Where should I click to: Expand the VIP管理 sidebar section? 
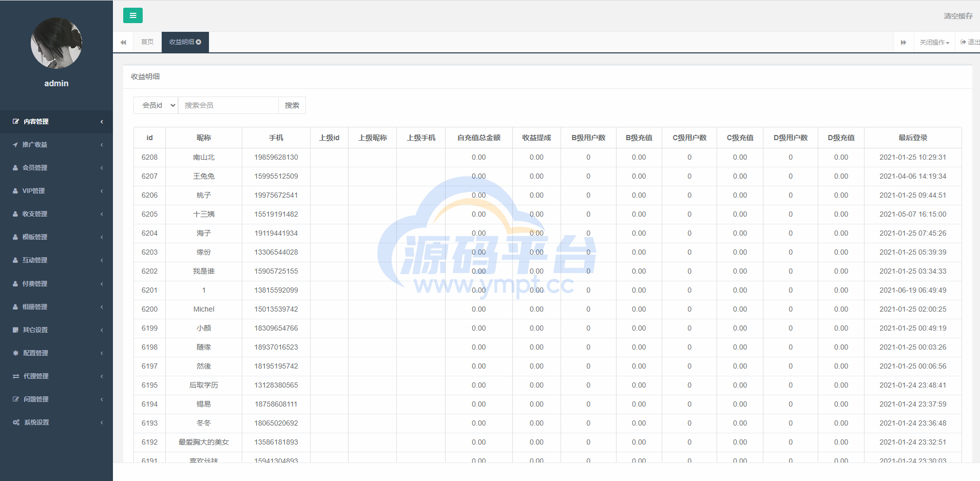[56, 191]
